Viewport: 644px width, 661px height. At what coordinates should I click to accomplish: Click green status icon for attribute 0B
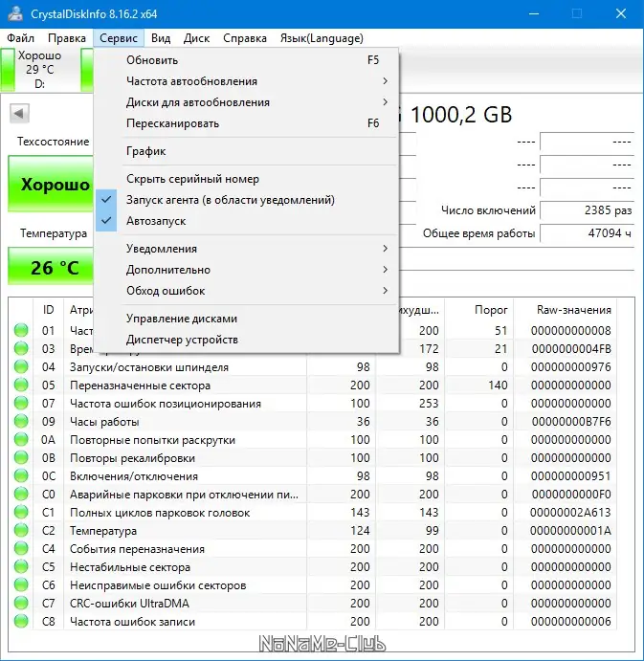[x=21, y=457]
